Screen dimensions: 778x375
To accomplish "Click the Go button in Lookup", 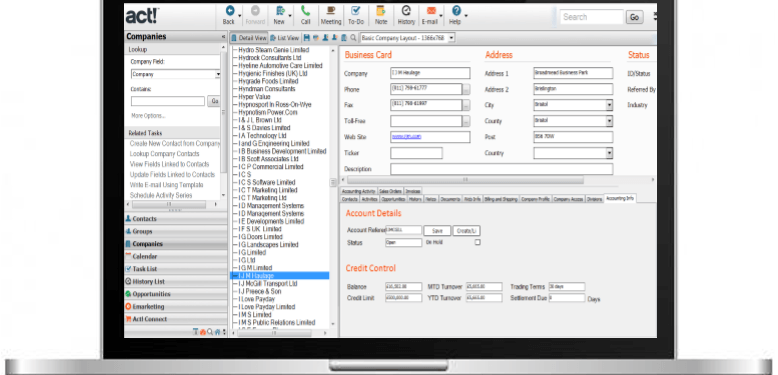I will coord(214,101).
